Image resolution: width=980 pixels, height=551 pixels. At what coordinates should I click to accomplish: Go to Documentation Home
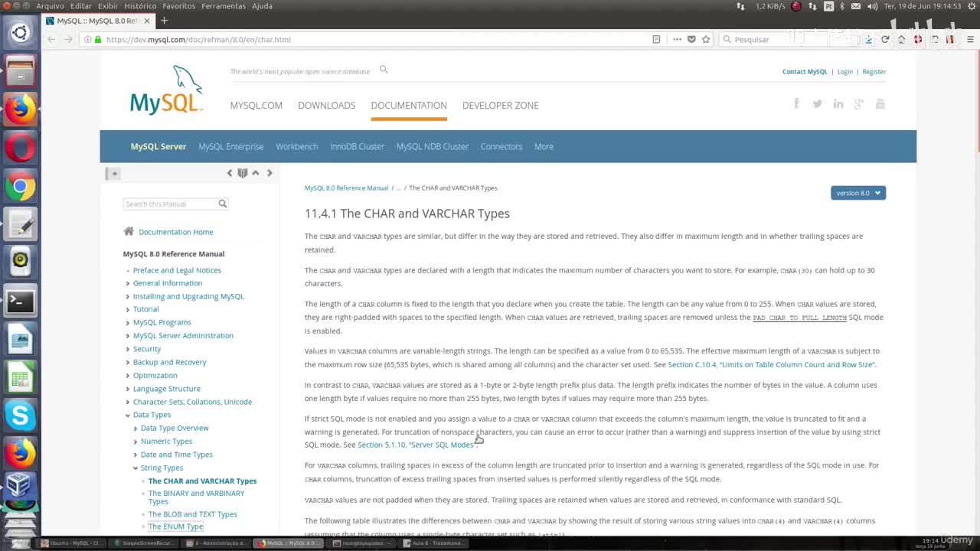176,232
